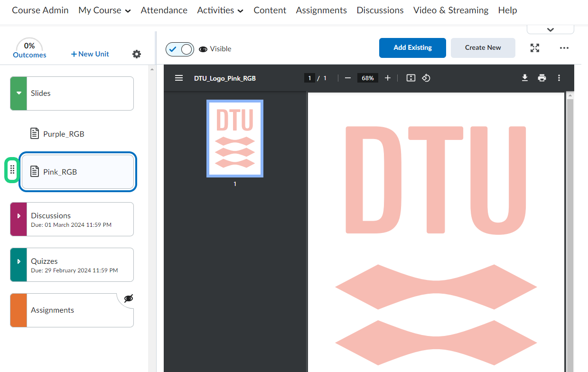
Task: Select the page 1 thumbnail in PDF
Action: [x=235, y=139]
